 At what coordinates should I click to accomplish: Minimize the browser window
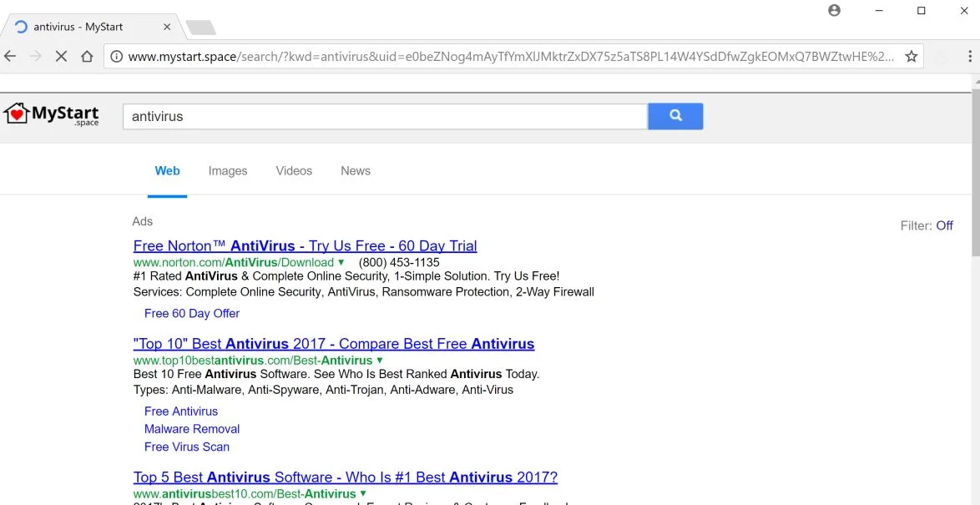[879, 11]
